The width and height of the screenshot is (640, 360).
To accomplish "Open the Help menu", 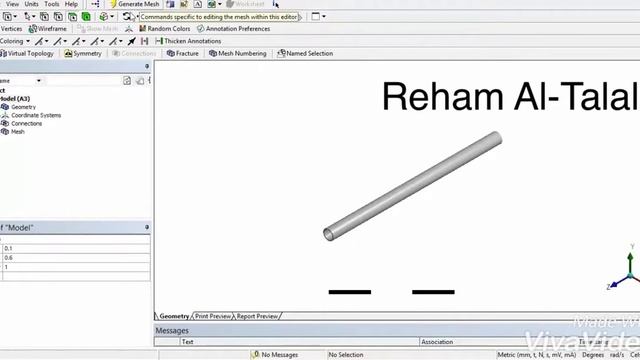I will [x=71, y=4].
